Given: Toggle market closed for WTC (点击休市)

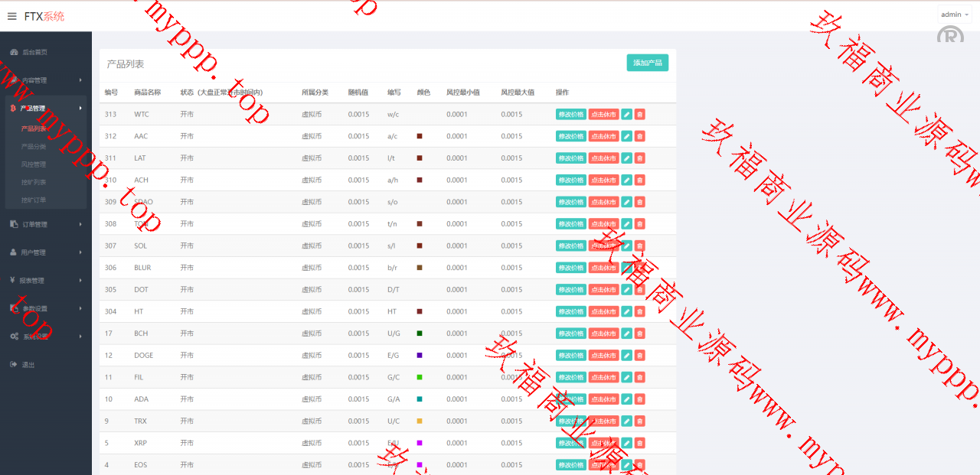Looking at the screenshot, I should [603, 114].
